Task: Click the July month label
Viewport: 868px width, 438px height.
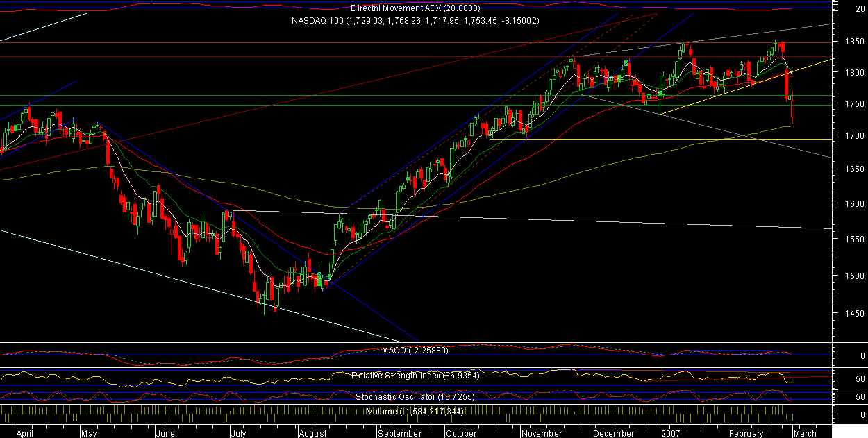Action: pyautogui.click(x=238, y=433)
